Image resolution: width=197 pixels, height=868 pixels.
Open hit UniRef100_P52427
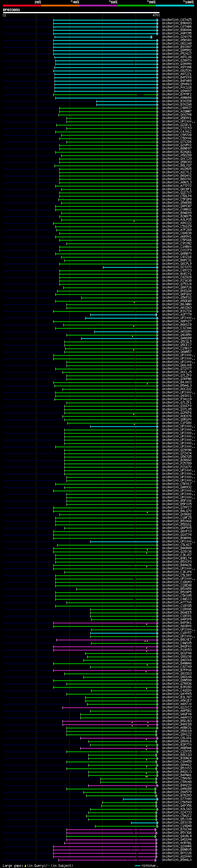[x=177, y=54]
